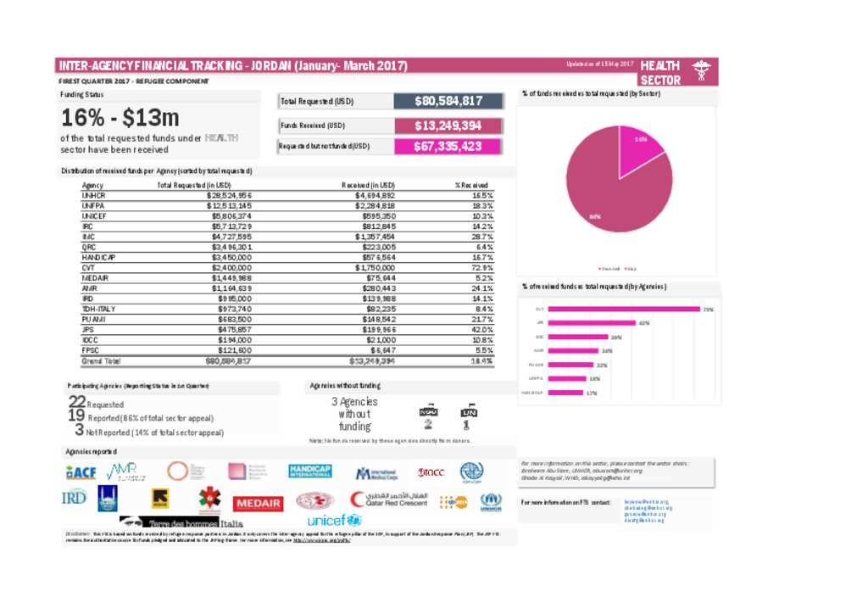Click the Qatar Red Crescent logo

[x=388, y=500]
